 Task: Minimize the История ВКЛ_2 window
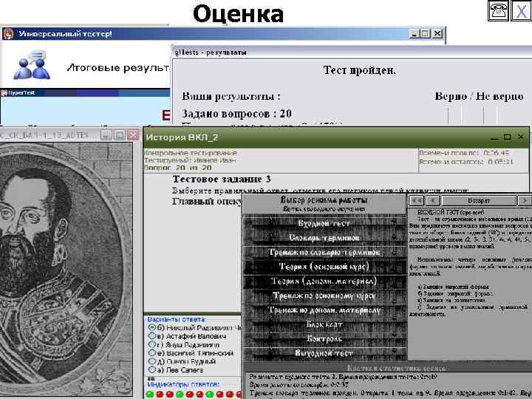pyautogui.click(x=494, y=137)
